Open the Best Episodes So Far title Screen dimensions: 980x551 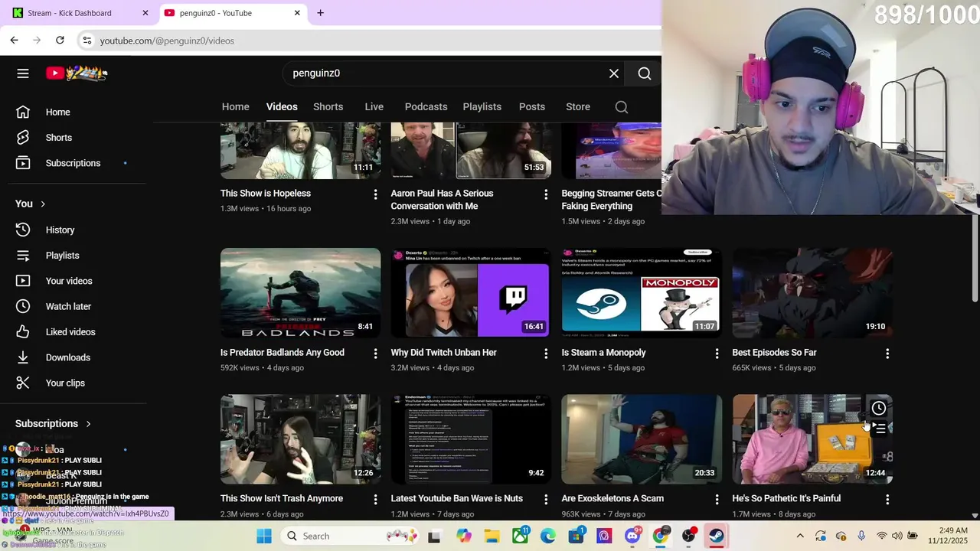coord(774,353)
